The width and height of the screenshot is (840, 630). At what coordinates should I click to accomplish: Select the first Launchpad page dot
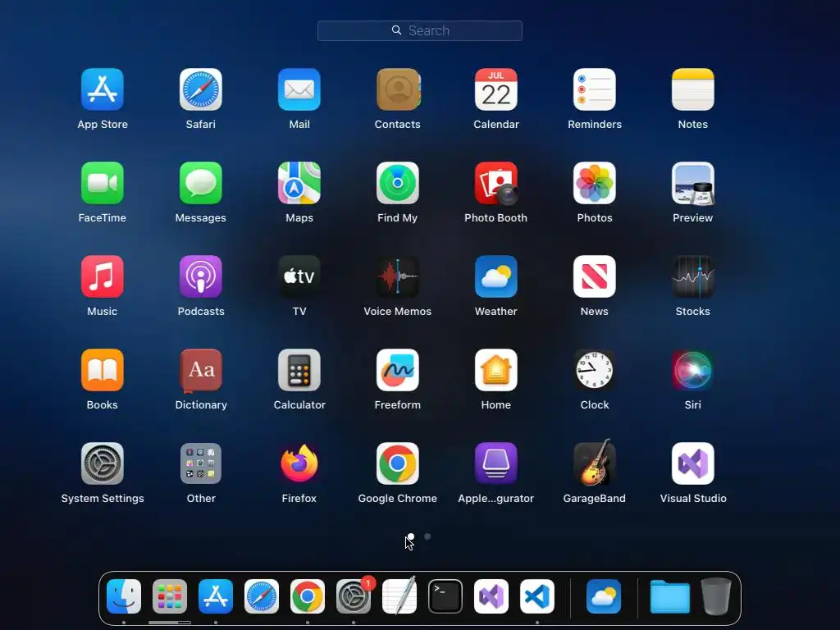click(411, 536)
